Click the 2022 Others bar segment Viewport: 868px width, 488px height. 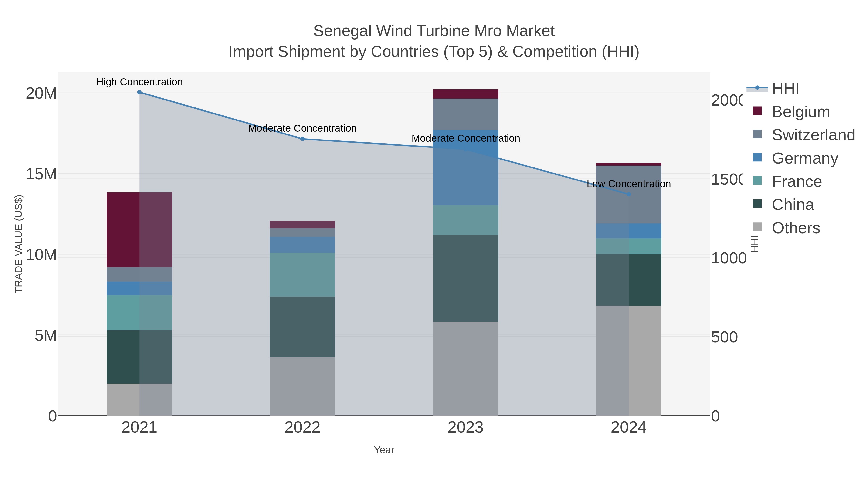point(303,386)
